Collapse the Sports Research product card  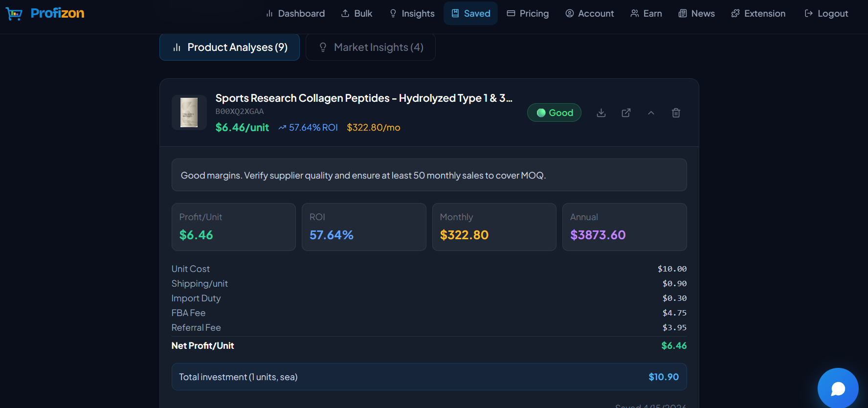(x=651, y=113)
